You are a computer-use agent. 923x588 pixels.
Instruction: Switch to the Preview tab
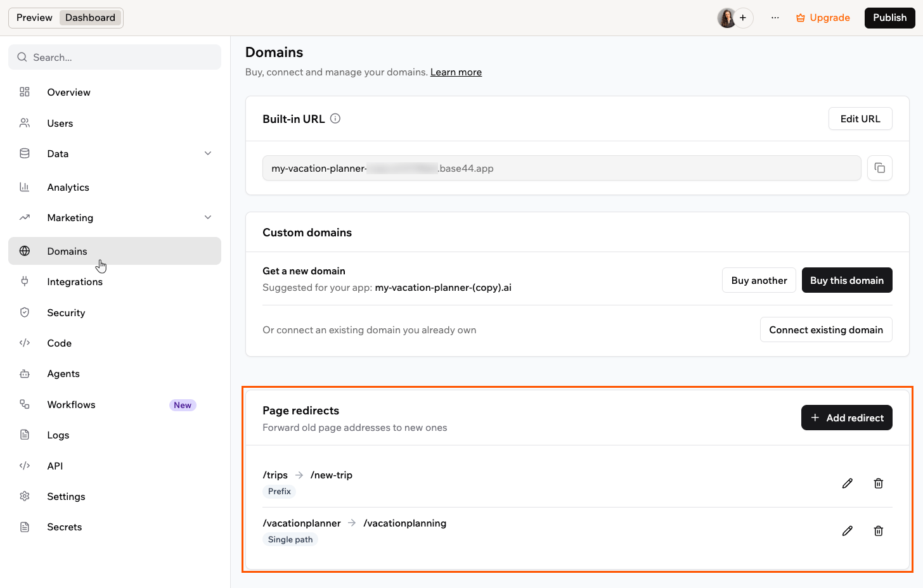point(34,18)
